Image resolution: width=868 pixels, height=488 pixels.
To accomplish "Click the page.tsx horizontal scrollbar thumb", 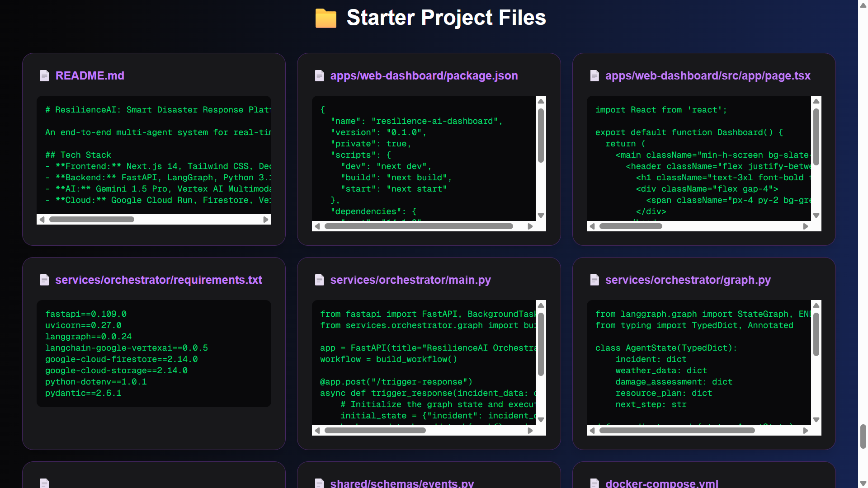I will coord(631,226).
